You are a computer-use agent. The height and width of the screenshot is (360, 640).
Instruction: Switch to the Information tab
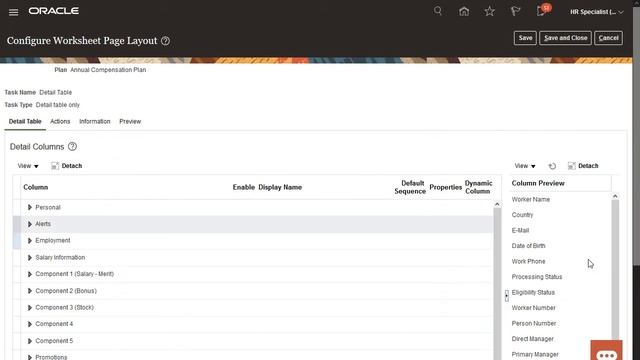click(x=95, y=121)
